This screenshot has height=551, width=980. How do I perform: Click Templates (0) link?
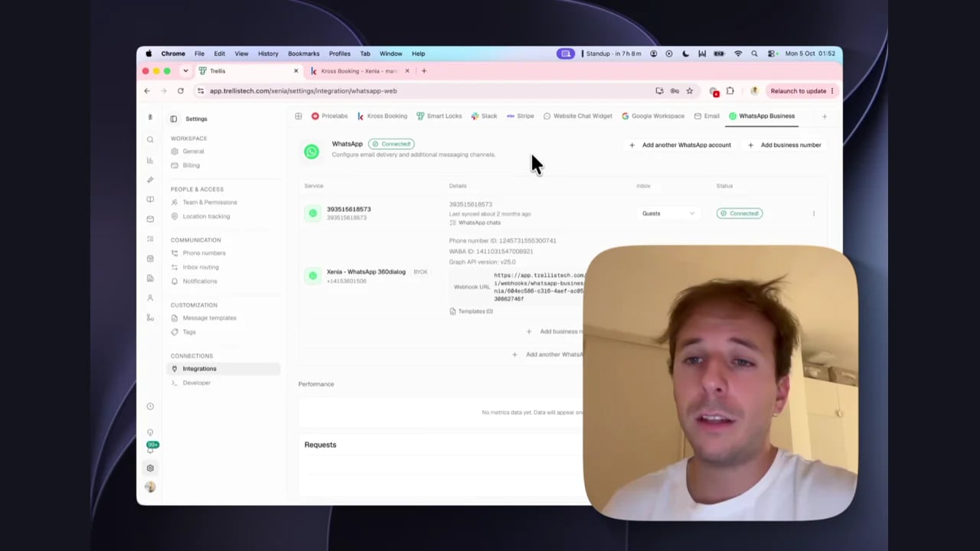(471, 311)
